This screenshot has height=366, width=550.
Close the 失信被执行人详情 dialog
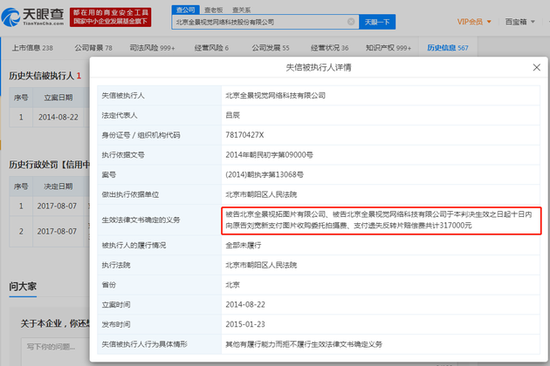pos(536,67)
